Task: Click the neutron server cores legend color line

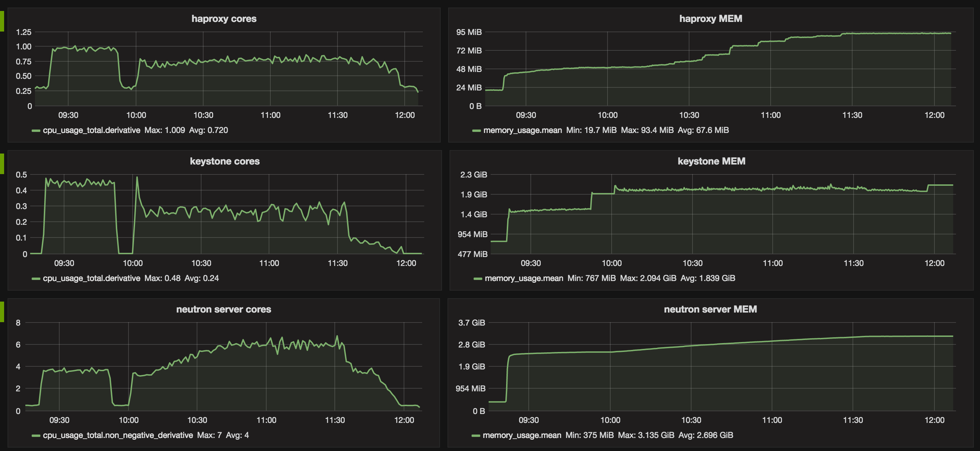Action: click(36, 435)
